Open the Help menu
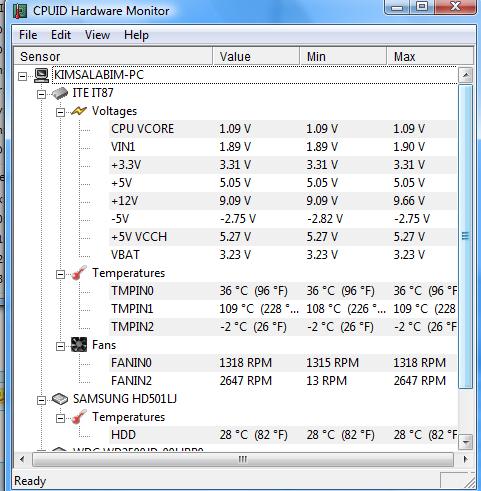481x491 pixels. 136,35
